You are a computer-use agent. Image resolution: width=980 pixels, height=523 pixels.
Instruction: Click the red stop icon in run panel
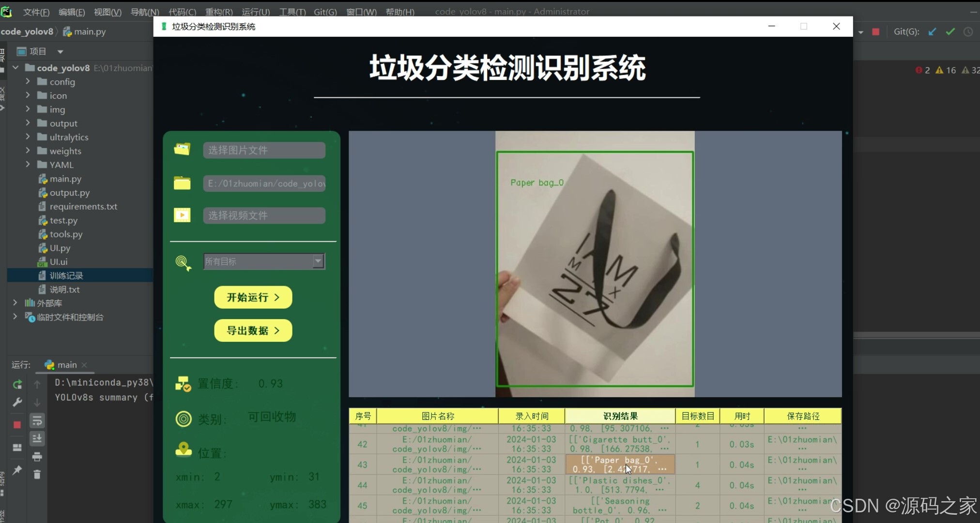coord(17,425)
